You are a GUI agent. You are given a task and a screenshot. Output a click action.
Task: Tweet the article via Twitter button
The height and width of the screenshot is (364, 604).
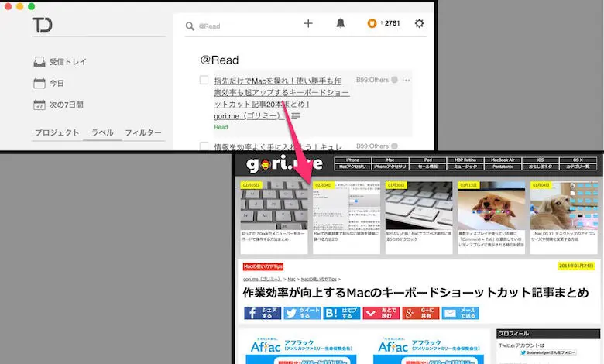point(302,313)
